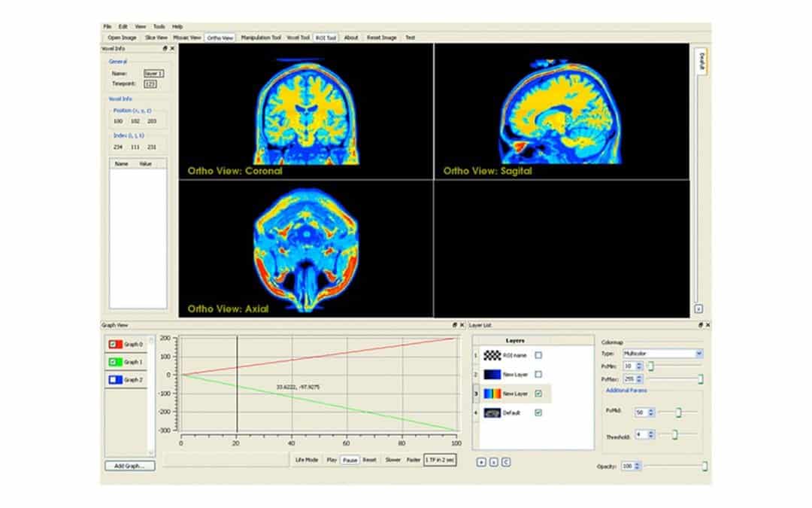This screenshot has height=508, width=812.
Task: Click the PcMid spinner arrows
Action: 651,412
